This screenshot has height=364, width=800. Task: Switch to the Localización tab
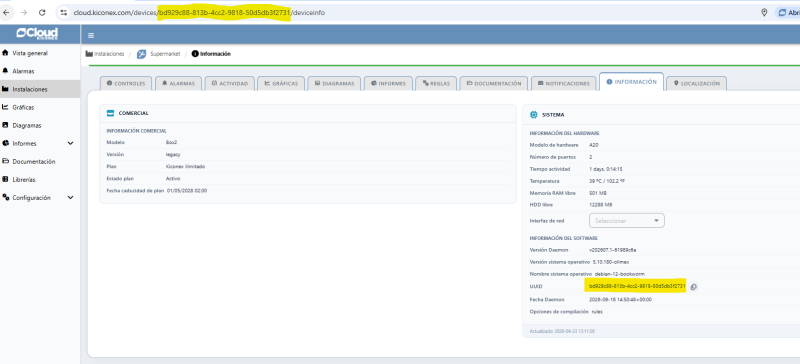696,83
